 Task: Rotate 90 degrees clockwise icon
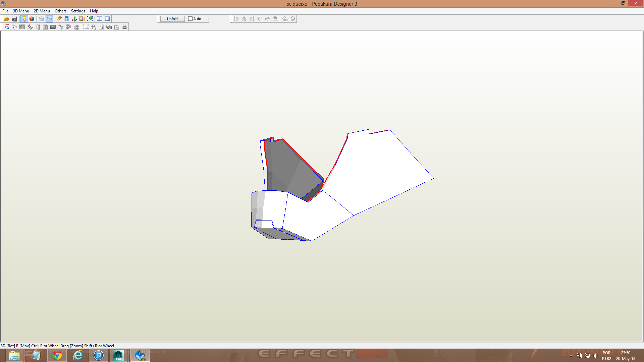tap(292, 19)
